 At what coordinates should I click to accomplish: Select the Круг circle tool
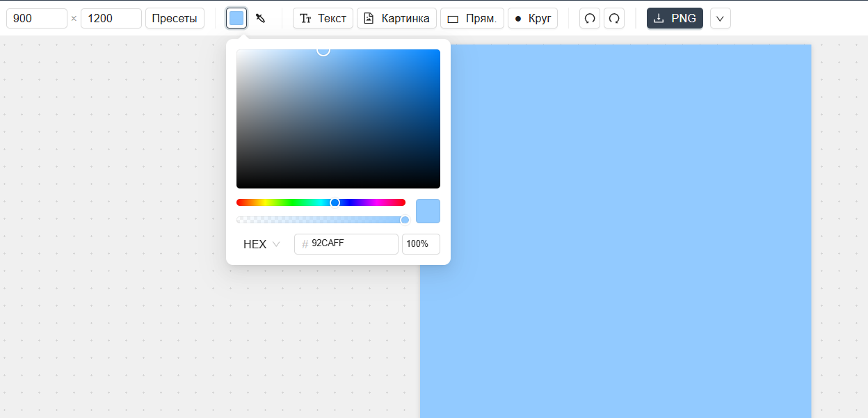point(532,18)
